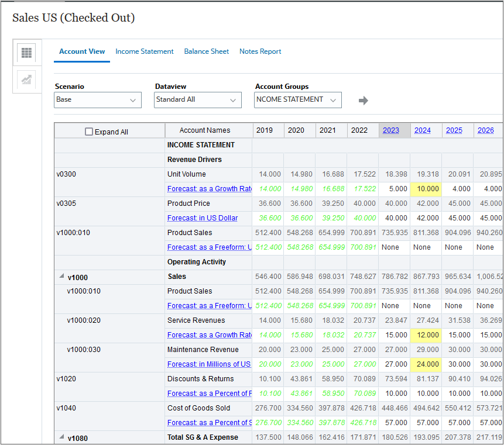Open the Scenario dropdown showing Base
504x445 pixels.
click(98, 100)
